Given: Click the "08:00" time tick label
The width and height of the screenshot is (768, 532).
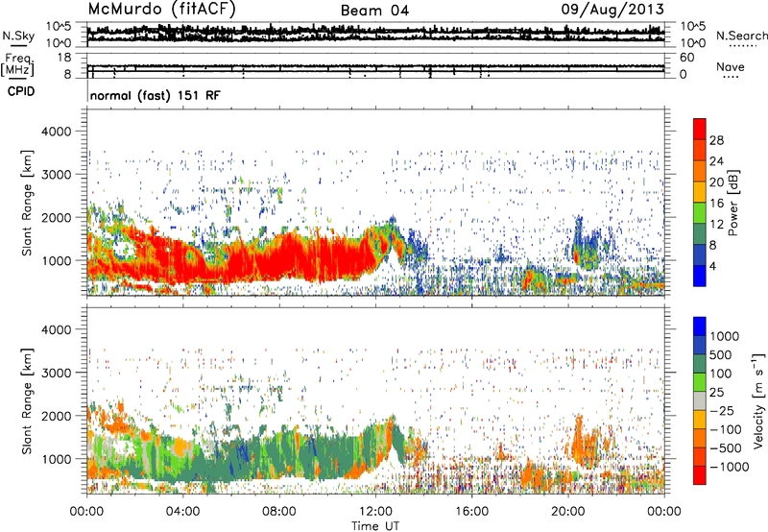Looking at the screenshot, I should pyautogui.click(x=279, y=512).
